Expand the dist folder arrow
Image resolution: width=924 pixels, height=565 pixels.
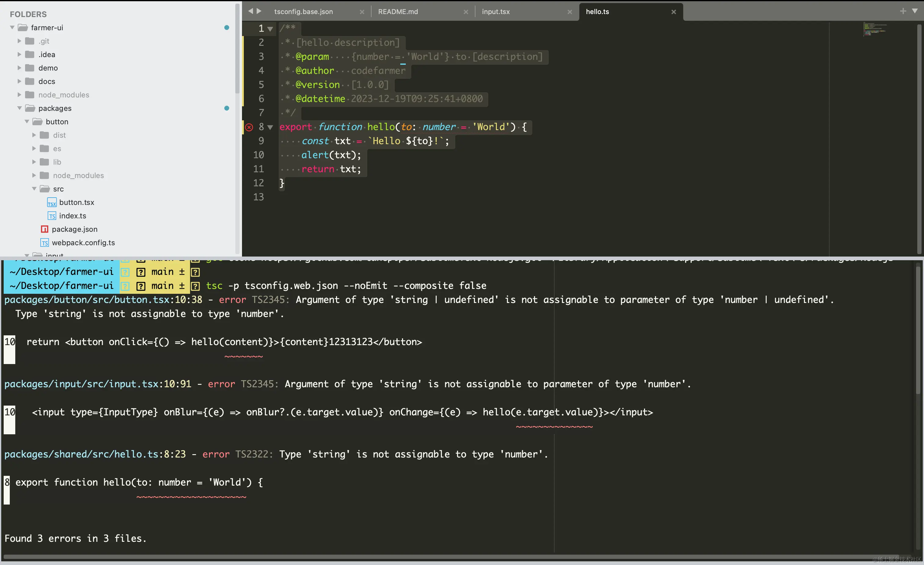click(x=34, y=135)
